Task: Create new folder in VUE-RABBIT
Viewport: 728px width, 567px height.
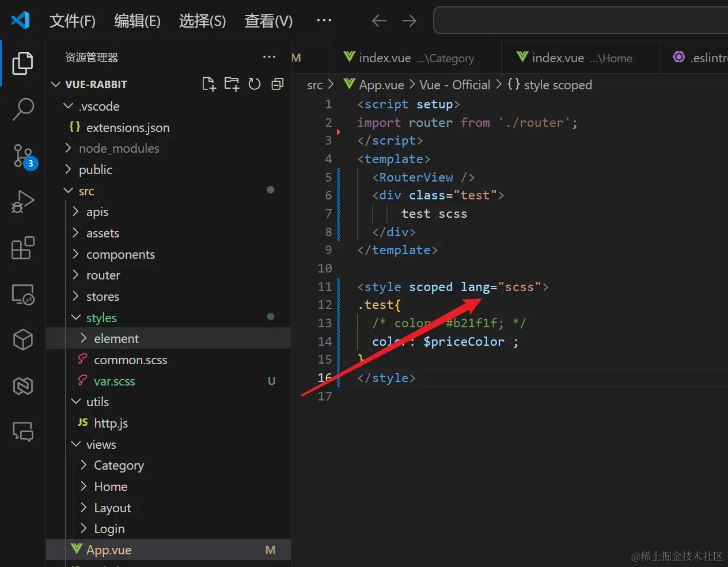Action: pyautogui.click(x=232, y=84)
